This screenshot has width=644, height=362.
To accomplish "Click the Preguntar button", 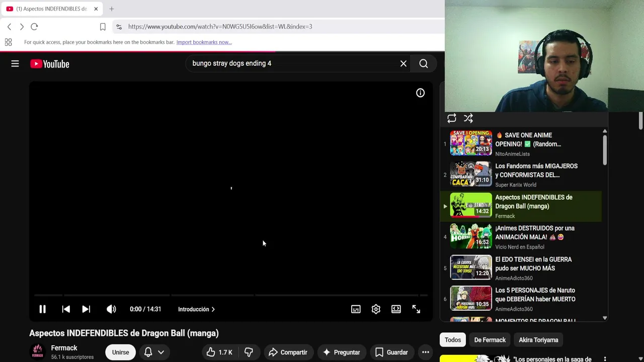I will coord(342,352).
